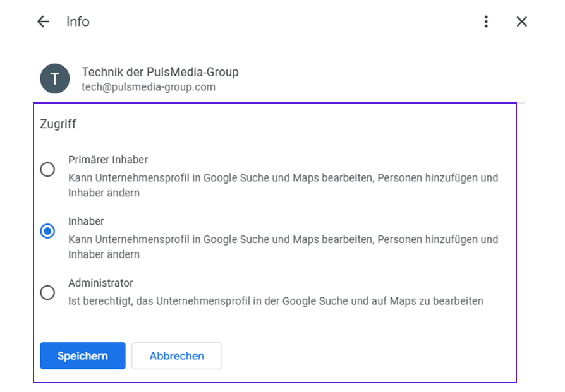
Task: Select the Primärer Inhaber radio button
Action: point(47,170)
